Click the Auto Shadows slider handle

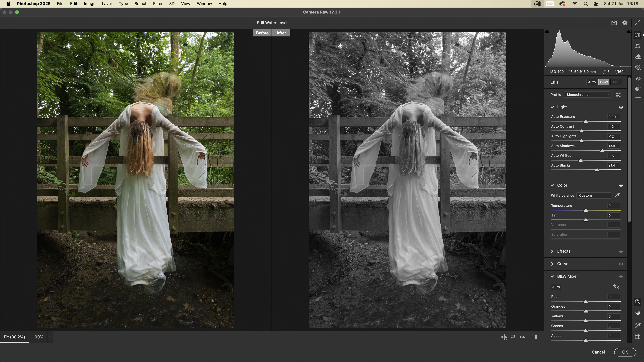pos(602,151)
